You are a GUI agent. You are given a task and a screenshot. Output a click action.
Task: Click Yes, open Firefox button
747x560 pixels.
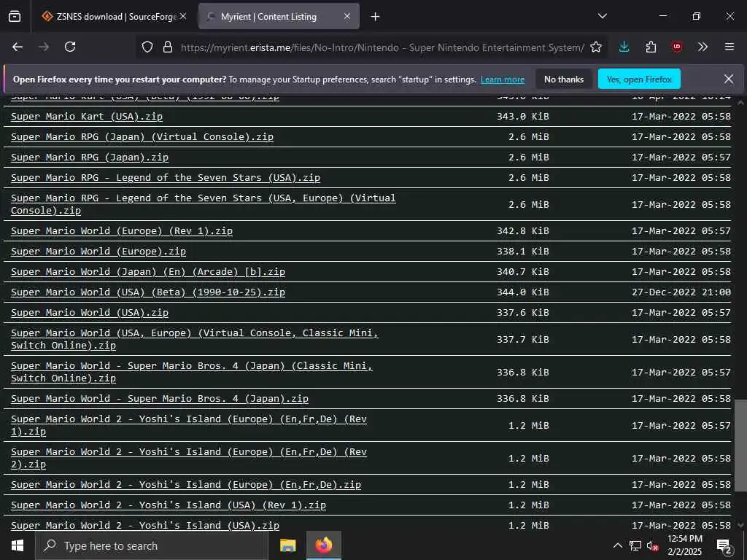tap(639, 79)
